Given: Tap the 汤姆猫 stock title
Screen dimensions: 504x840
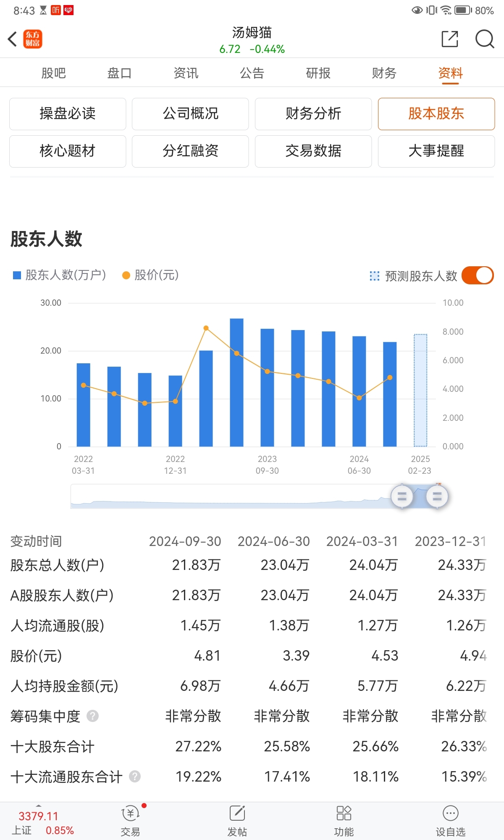Looking at the screenshot, I should coord(252,32).
